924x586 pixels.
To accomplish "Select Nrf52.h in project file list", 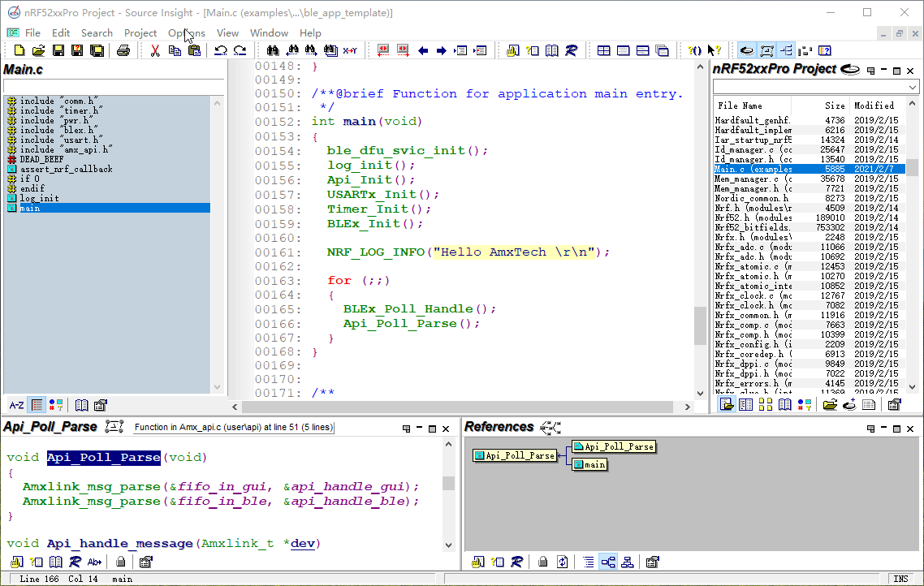I will click(809, 218).
